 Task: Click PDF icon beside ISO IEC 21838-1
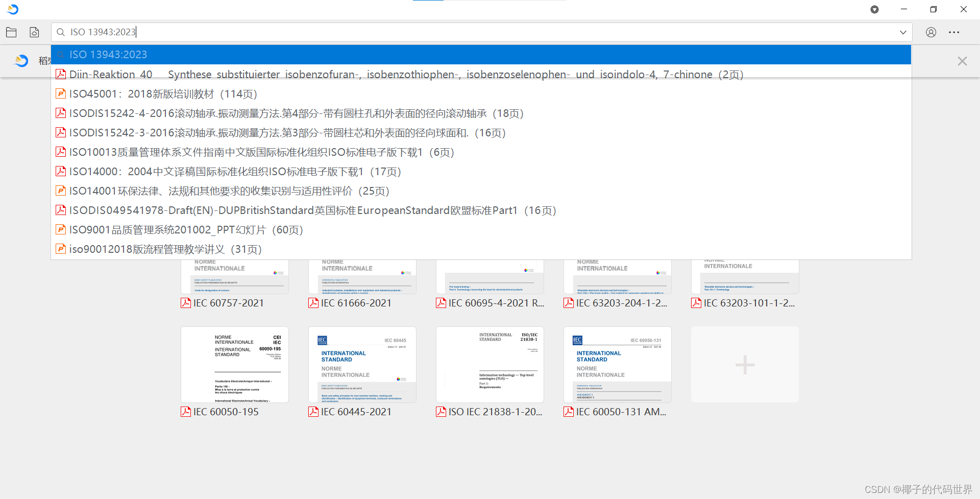coord(441,412)
